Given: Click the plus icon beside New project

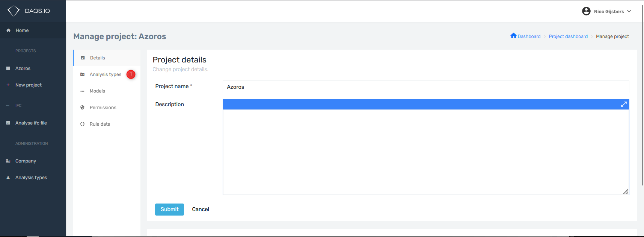Looking at the screenshot, I should tap(8, 85).
